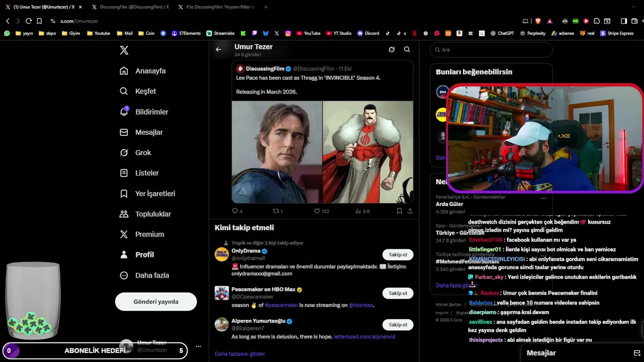This screenshot has width=644, height=362.
Task: Open the @hbomax mention link
Action: [x=361, y=305]
